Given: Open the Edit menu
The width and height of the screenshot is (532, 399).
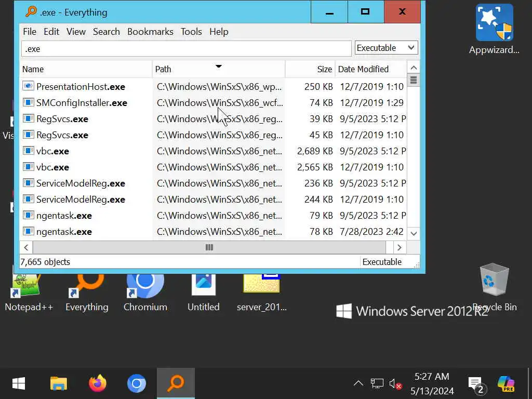Looking at the screenshot, I should 51,32.
